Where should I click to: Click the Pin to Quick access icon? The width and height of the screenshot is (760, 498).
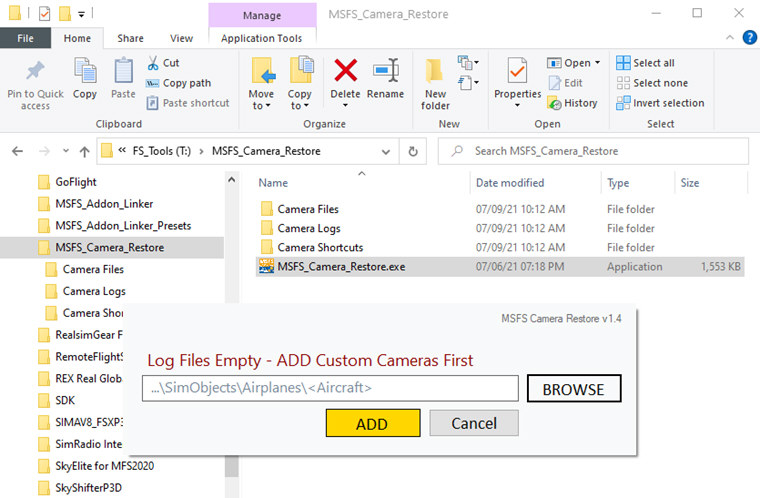tap(35, 72)
